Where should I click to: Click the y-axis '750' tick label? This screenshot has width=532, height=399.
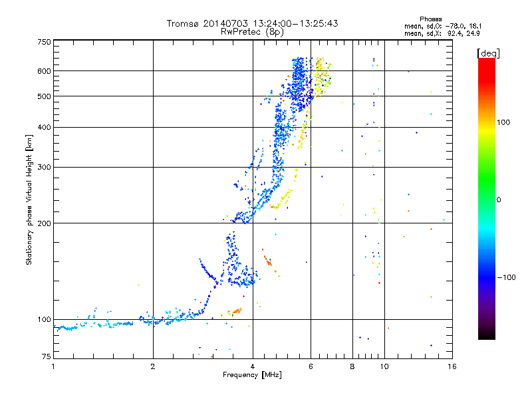(44, 42)
